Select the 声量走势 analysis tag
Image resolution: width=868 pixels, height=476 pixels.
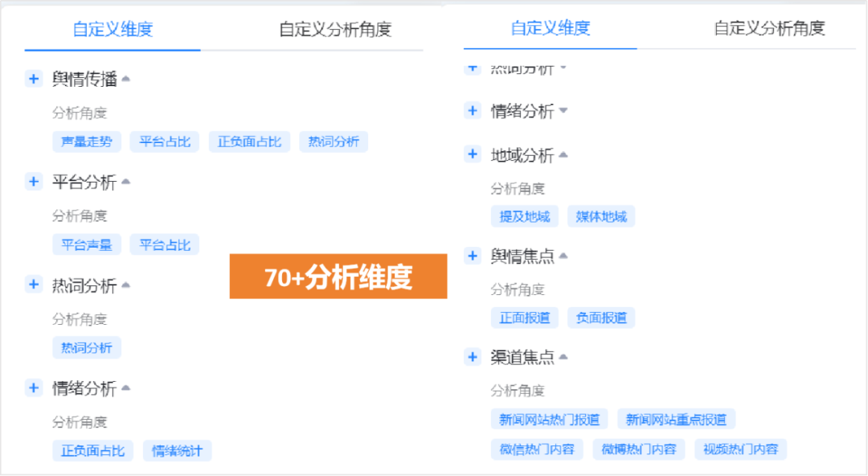pos(87,142)
